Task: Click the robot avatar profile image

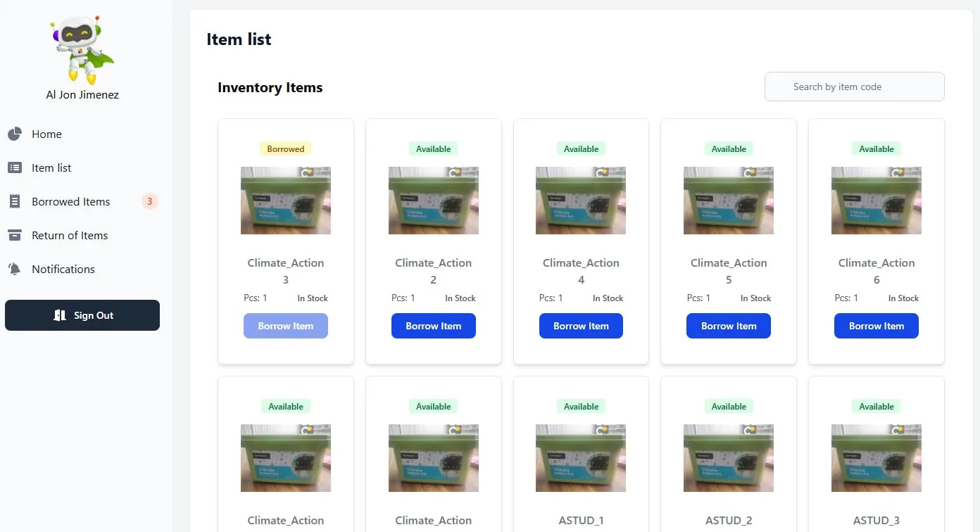Action: (82, 49)
